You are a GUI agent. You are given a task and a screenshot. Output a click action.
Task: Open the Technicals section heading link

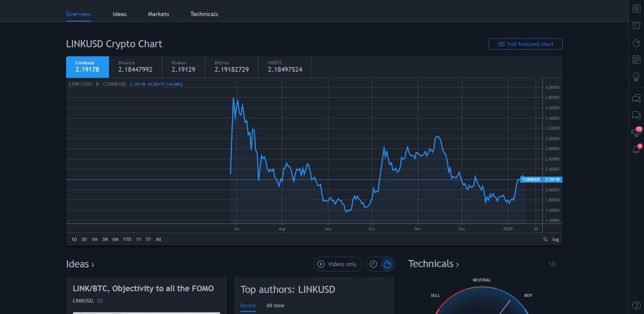433,264
